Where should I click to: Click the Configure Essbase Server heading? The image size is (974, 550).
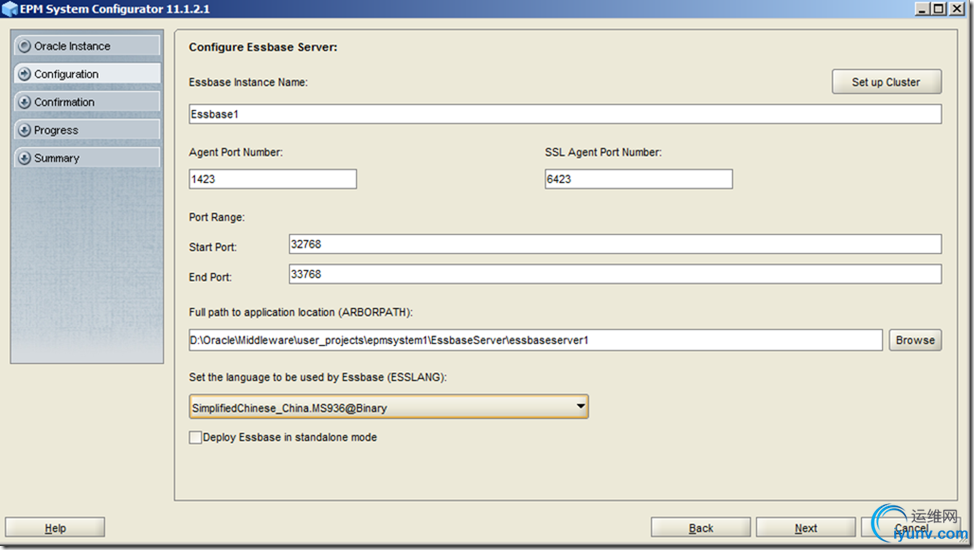click(x=263, y=47)
